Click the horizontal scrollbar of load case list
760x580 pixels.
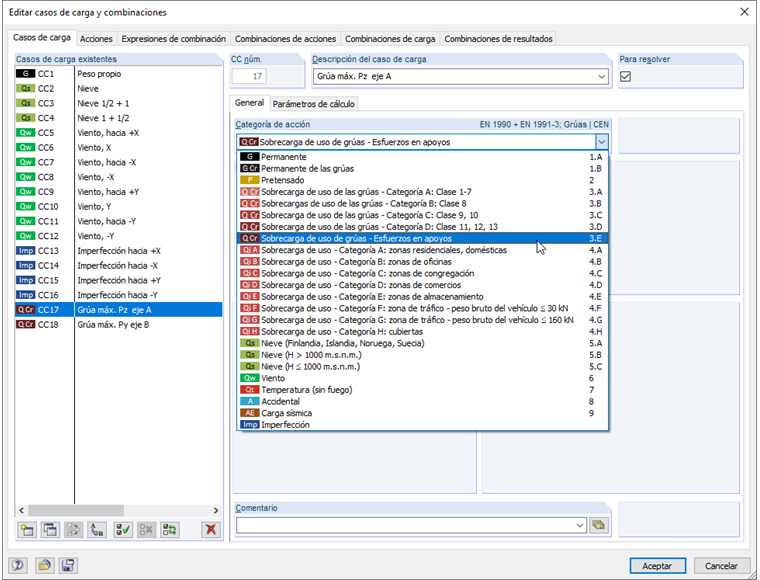click(x=76, y=510)
